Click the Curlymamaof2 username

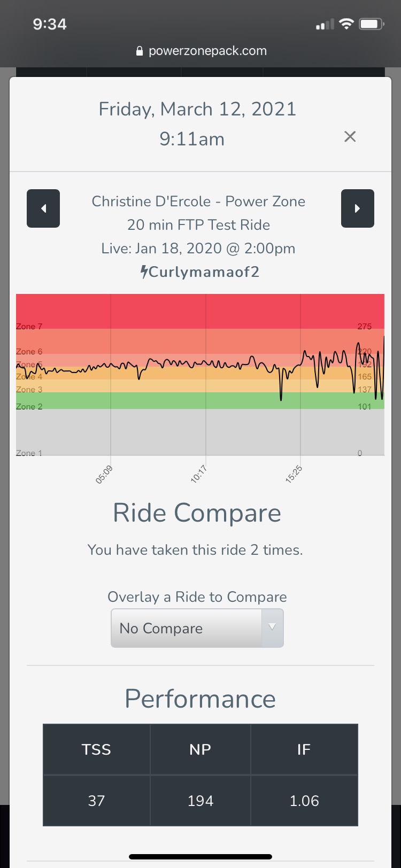tap(204, 272)
